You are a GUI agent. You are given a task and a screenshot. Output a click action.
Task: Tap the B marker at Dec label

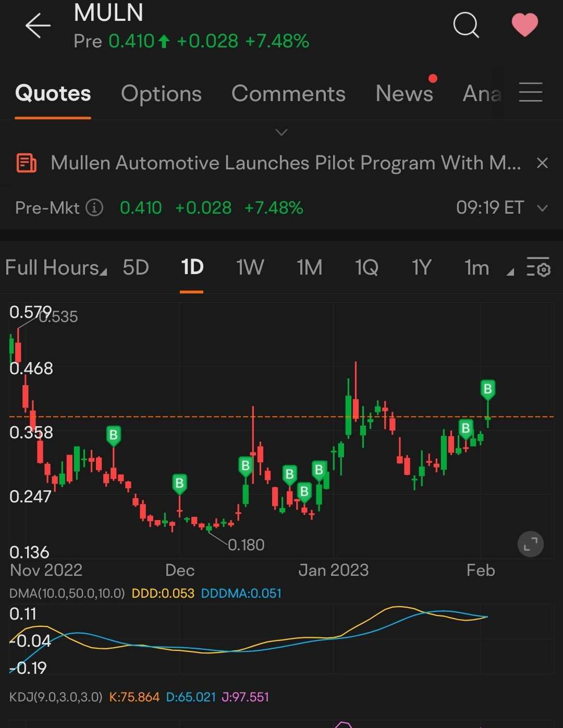click(179, 484)
